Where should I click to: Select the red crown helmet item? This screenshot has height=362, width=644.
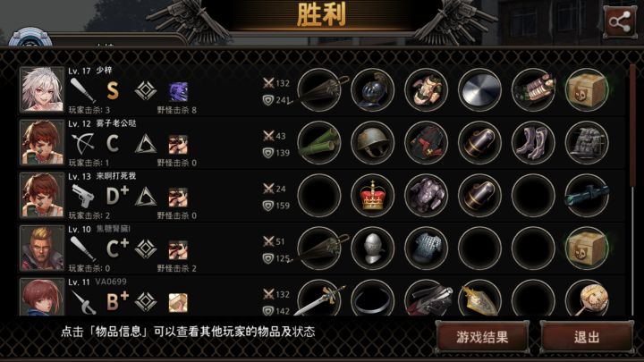coord(372,196)
